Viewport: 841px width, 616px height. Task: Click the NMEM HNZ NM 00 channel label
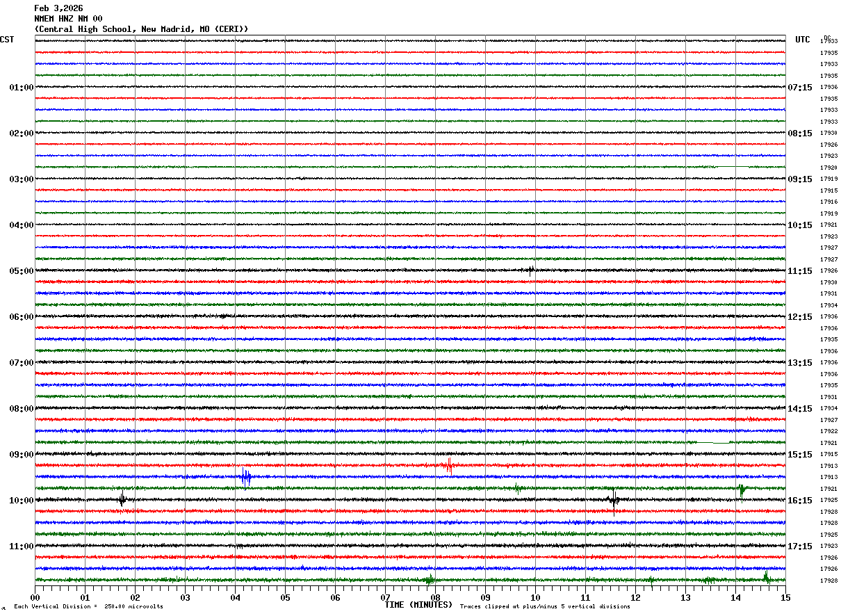68,19
